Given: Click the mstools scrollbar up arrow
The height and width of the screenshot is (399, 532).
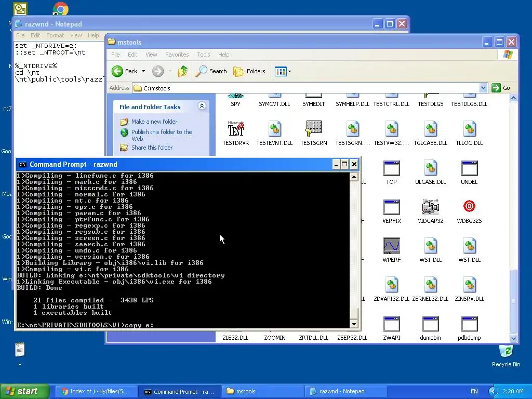Looking at the screenshot, I should (x=514, y=98).
